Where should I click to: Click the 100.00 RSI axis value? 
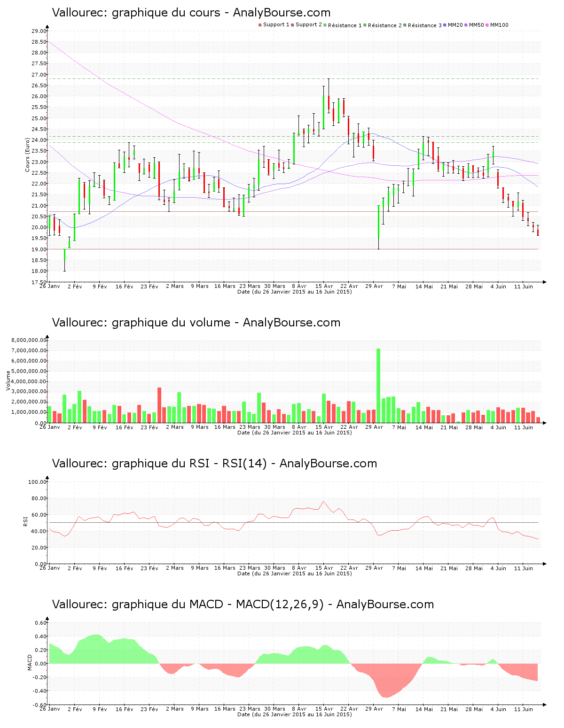coord(38,482)
